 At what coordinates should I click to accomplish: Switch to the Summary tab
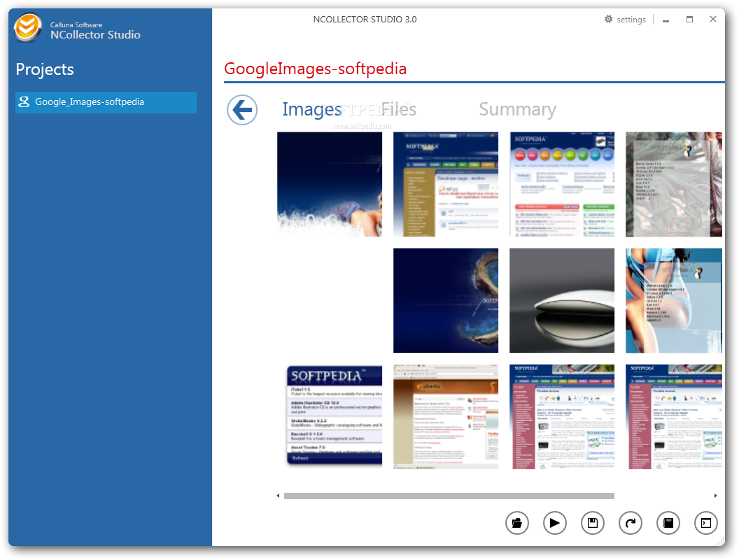click(x=517, y=110)
